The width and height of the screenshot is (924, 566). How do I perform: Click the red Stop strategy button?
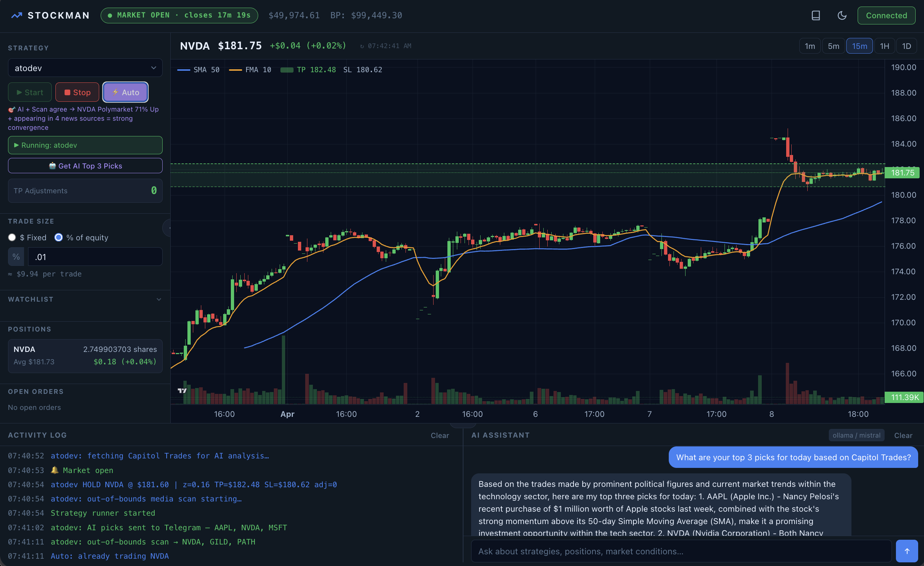pos(77,92)
